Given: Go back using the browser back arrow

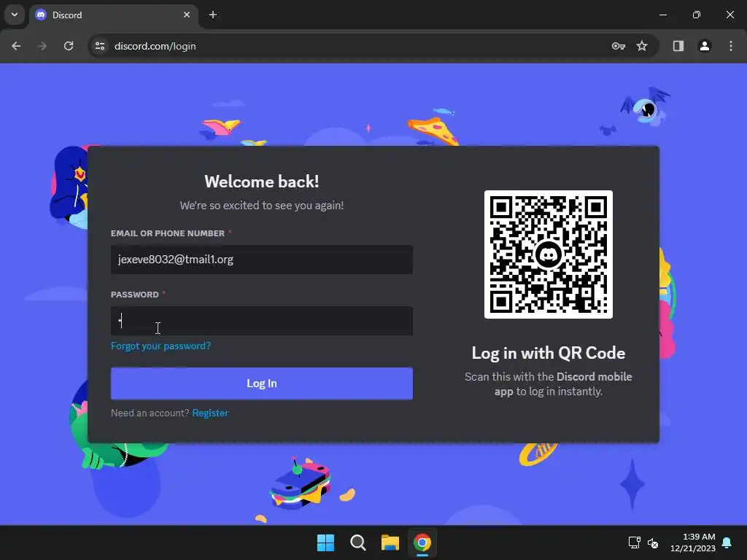Looking at the screenshot, I should pyautogui.click(x=16, y=46).
